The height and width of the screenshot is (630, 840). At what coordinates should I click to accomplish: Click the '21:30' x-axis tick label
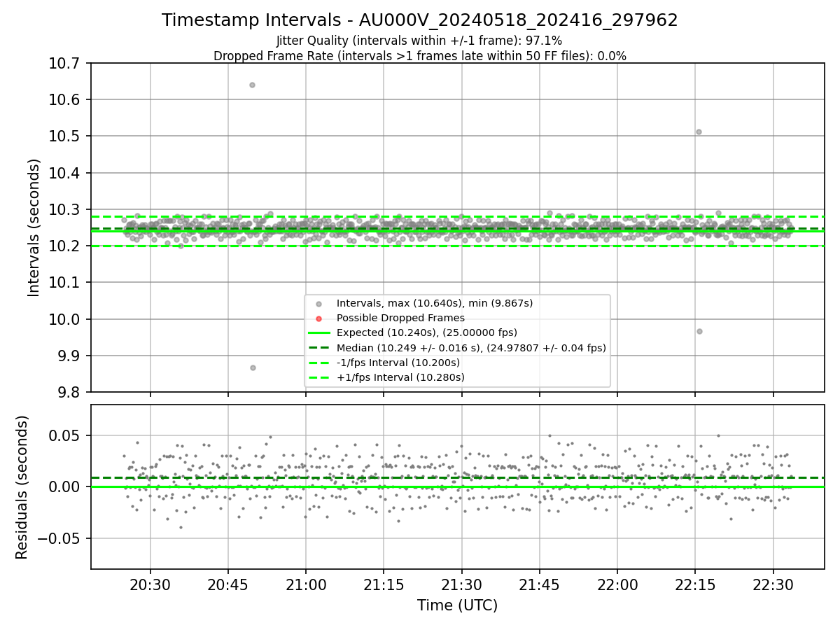click(x=461, y=585)
